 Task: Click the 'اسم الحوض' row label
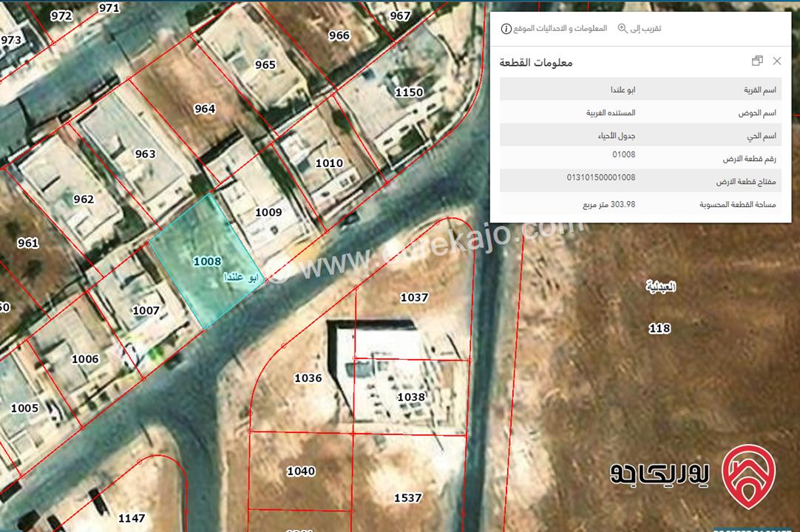757,113
